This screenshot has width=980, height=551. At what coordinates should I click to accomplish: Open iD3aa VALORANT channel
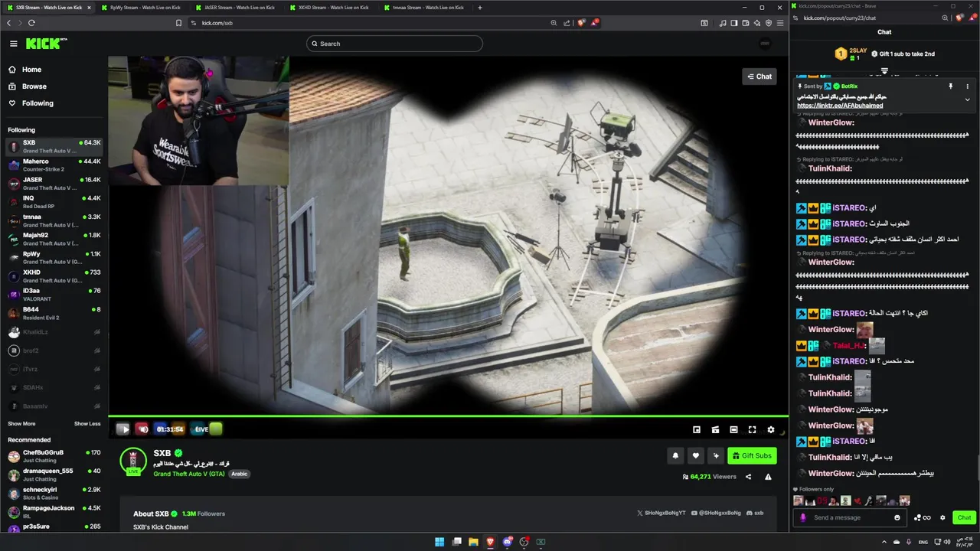pyautogui.click(x=54, y=295)
